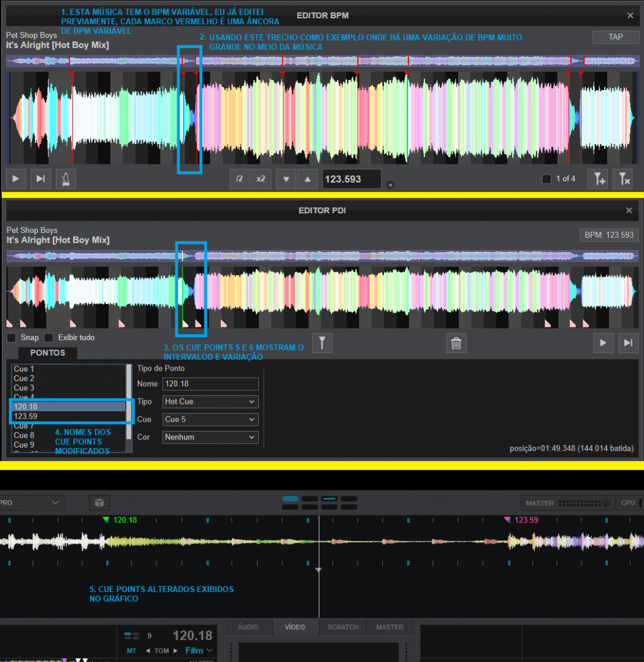Click the Editor BPM overview waveform strip
644x662 pixels.
point(322,61)
